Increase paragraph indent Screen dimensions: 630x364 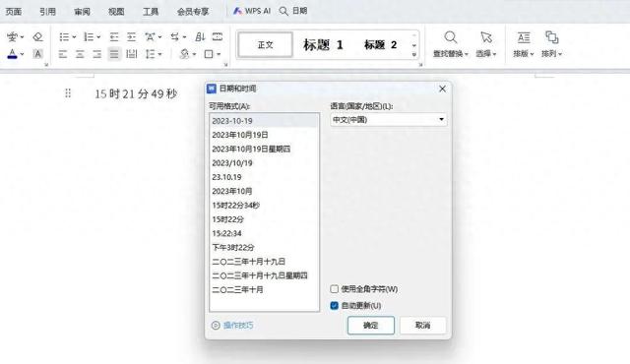click(131, 37)
